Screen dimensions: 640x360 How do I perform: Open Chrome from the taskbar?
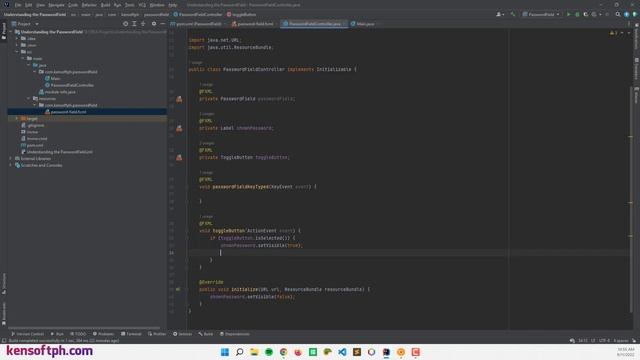(x=284, y=352)
